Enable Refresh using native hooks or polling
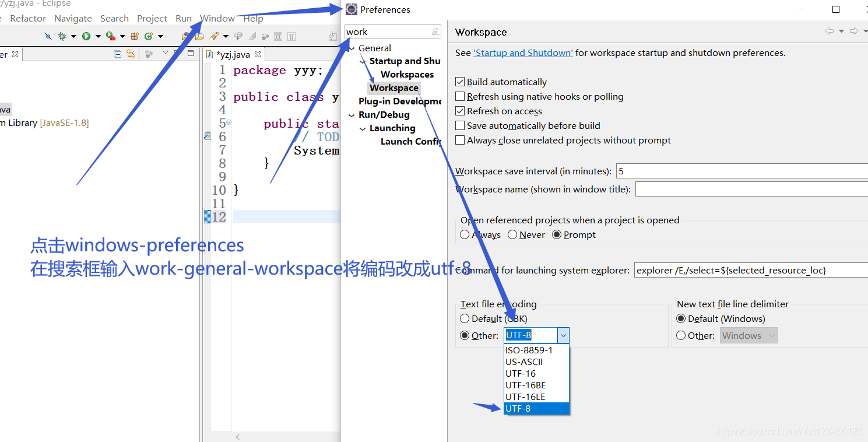Image resolution: width=868 pixels, height=442 pixels. tap(460, 97)
